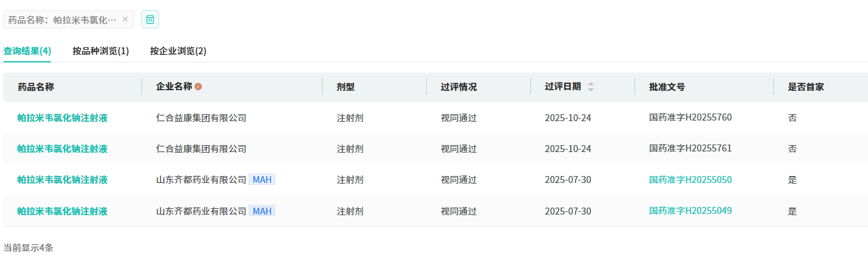Click MAH badge in the third row

coord(261,180)
